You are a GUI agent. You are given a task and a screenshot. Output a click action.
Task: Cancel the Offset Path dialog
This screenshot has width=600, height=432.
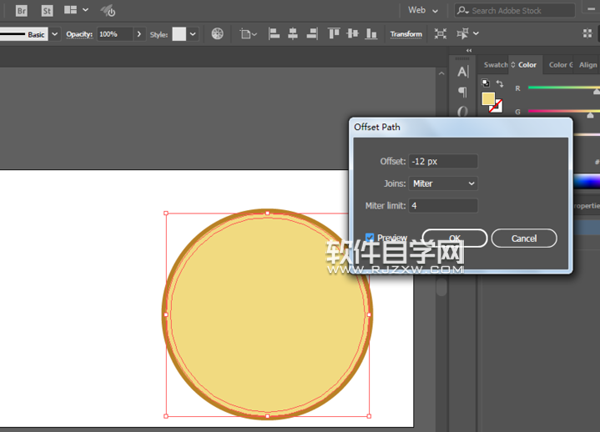click(x=525, y=239)
